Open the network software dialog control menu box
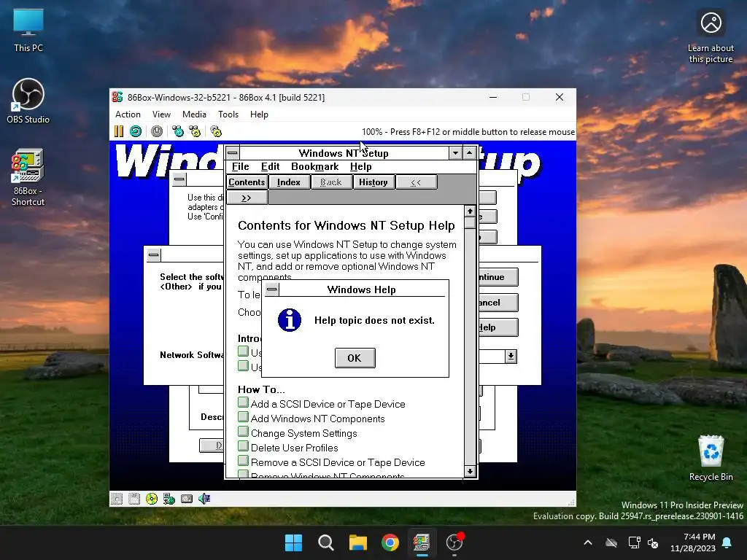 pyautogui.click(x=154, y=254)
